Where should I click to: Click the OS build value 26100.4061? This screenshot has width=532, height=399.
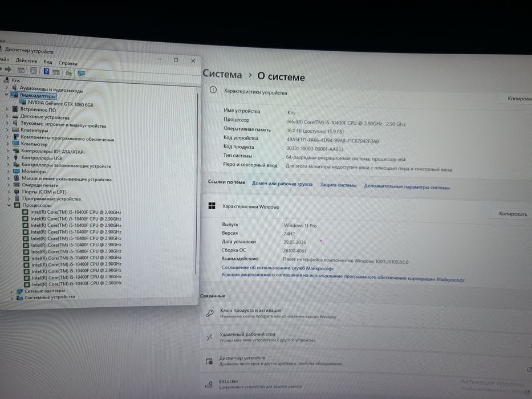(294, 251)
